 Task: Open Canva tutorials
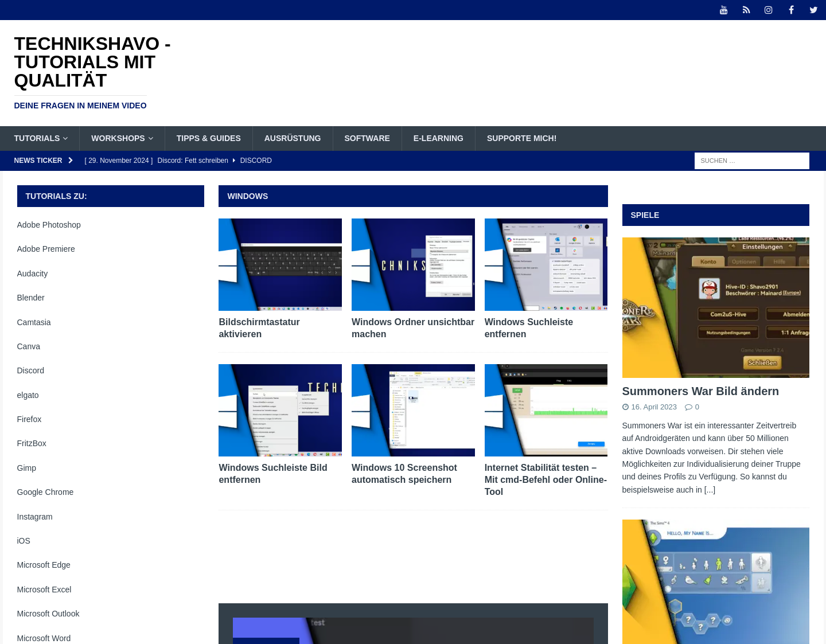pyautogui.click(x=29, y=346)
